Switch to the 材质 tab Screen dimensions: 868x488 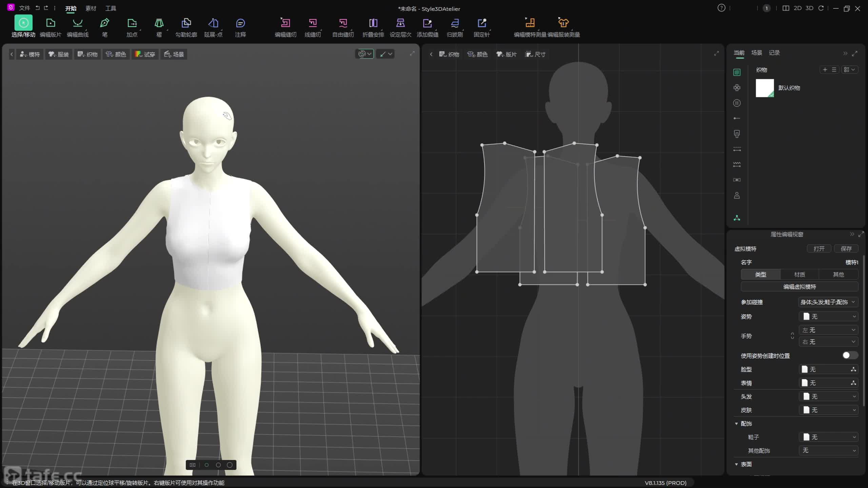[x=799, y=274]
